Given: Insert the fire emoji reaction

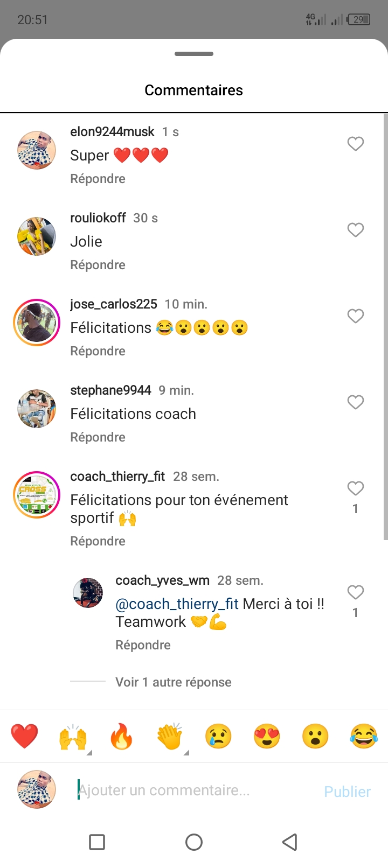Looking at the screenshot, I should click(x=121, y=736).
